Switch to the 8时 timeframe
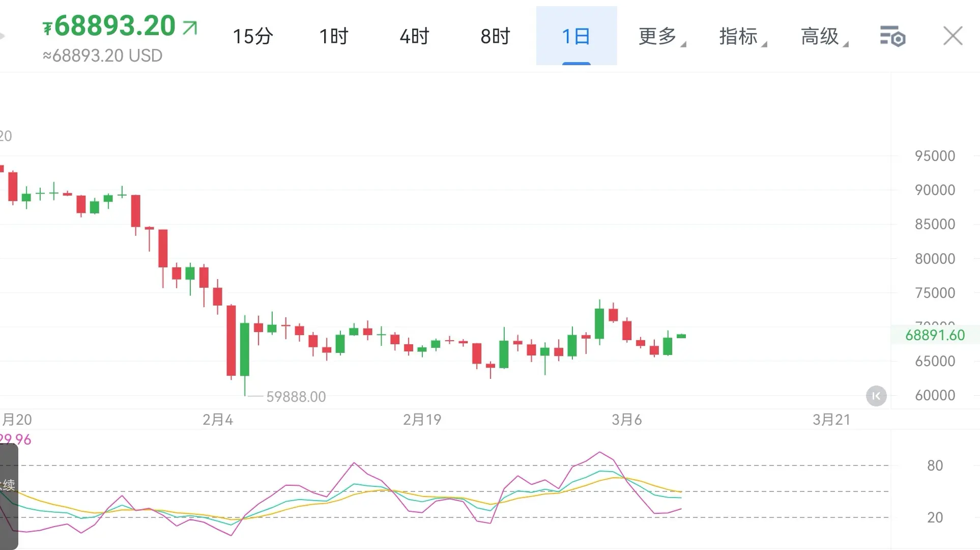Viewport: 980px width, 550px height. [495, 37]
